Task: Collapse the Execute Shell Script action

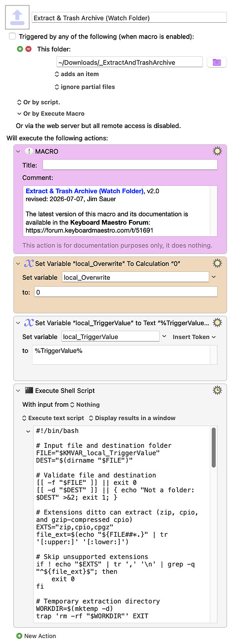Action: point(18,390)
